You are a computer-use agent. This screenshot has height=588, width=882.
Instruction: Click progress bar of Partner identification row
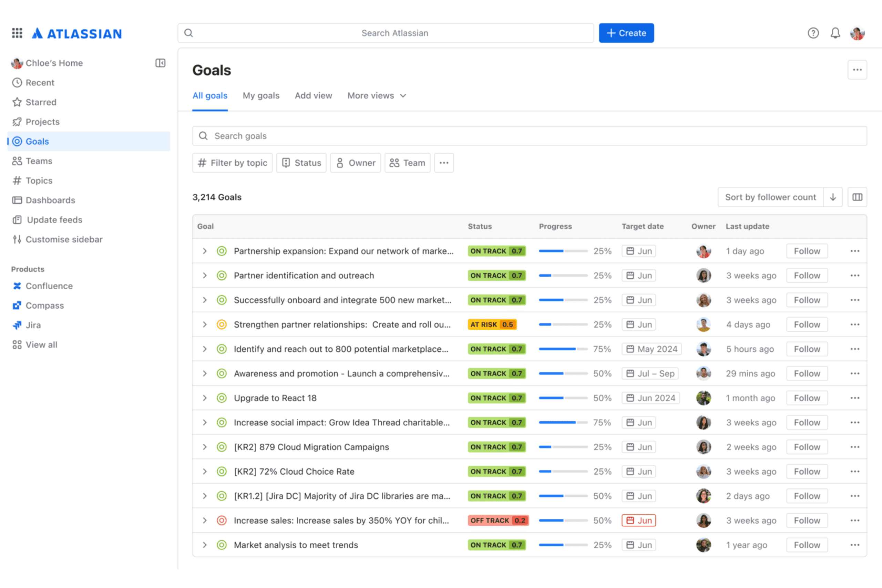[563, 276]
